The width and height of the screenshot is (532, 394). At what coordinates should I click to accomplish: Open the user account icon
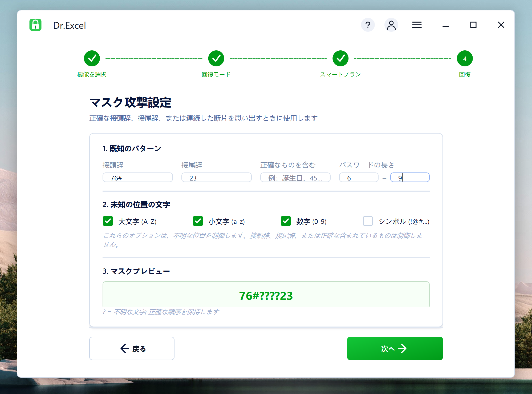pyautogui.click(x=391, y=25)
